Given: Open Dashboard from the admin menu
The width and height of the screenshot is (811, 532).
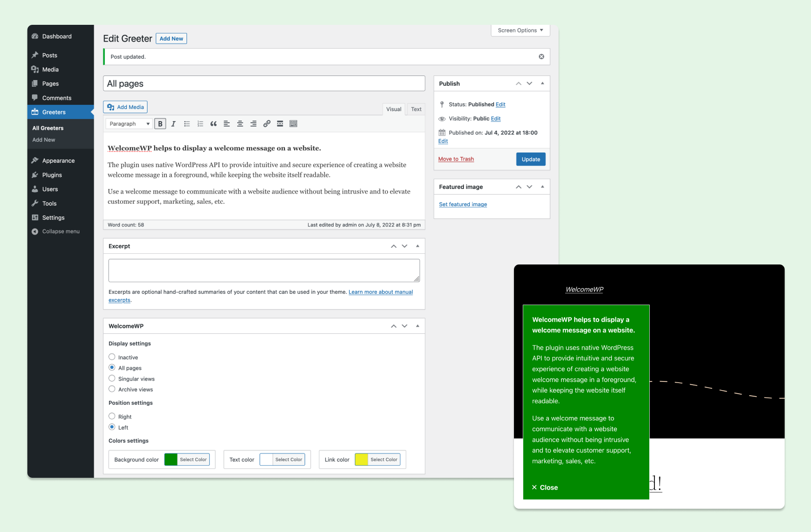Looking at the screenshot, I should 57,36.
